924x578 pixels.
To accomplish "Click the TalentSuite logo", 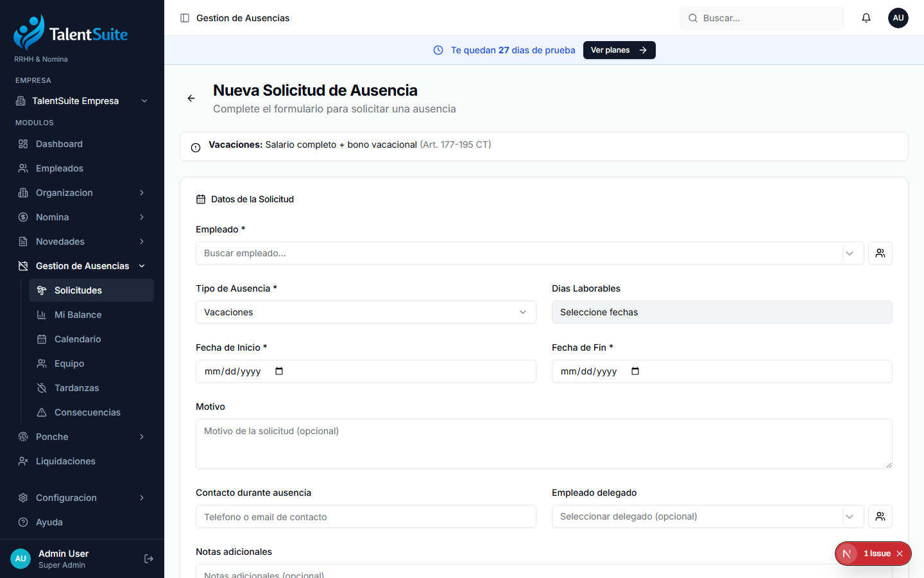I will (71, 33).
